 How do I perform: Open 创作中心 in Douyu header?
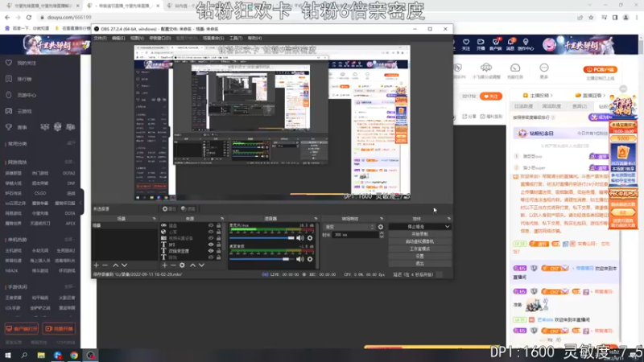pos(526,44)
